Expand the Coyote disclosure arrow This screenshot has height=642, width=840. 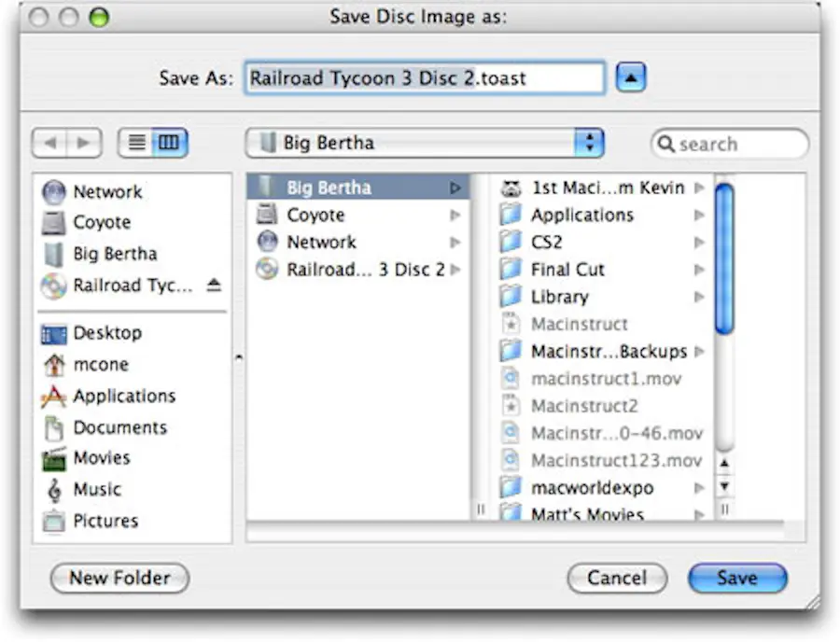point(455,215)
